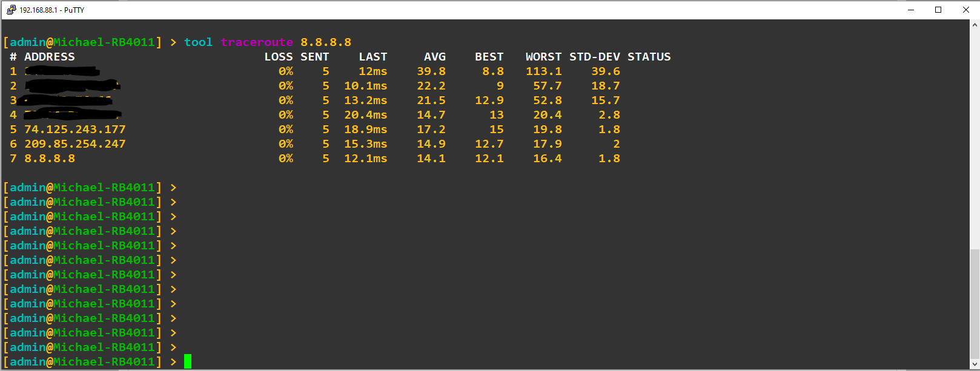
Task: Click the word tool in the command
Action: 199,42
